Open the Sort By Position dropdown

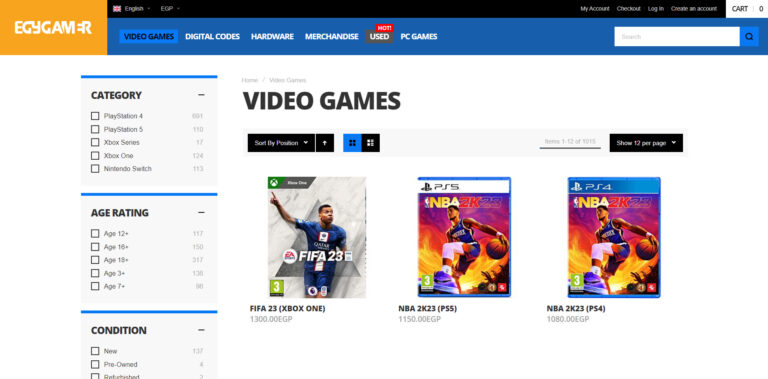[x=281, y=143]
